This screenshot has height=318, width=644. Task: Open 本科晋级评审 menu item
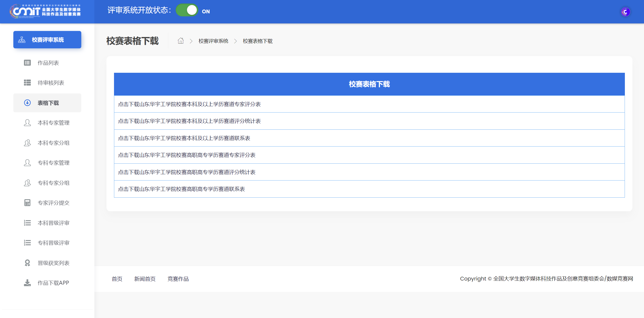tap(47, 223)
